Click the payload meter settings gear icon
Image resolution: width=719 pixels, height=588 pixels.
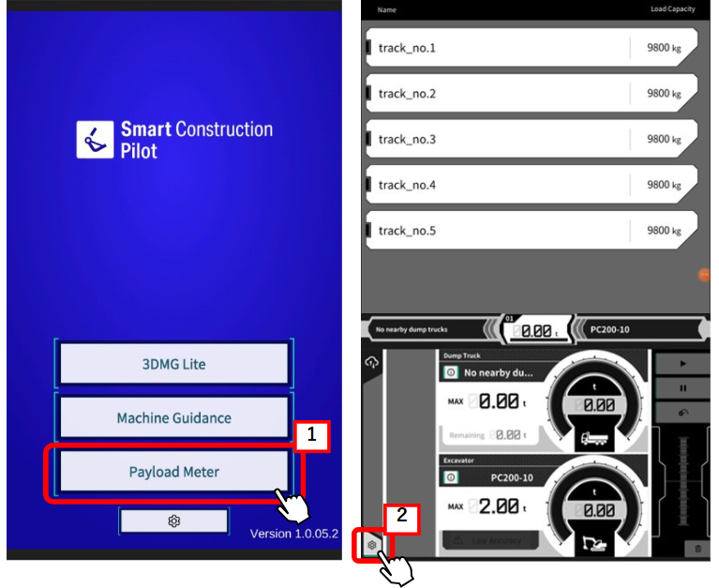(372, 545)
